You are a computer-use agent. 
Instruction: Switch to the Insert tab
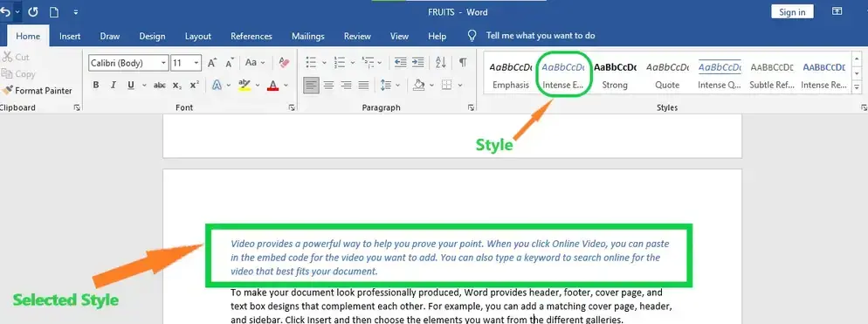[x=70, y=36]
